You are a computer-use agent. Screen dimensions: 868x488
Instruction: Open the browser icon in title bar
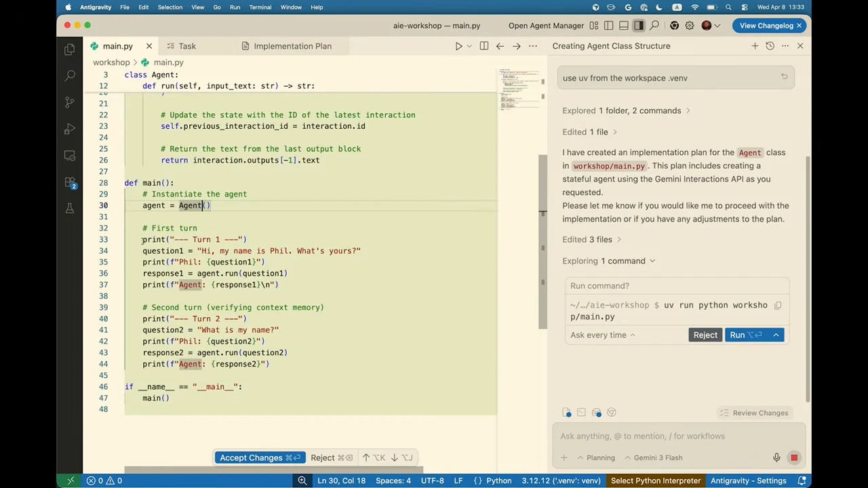674,26
